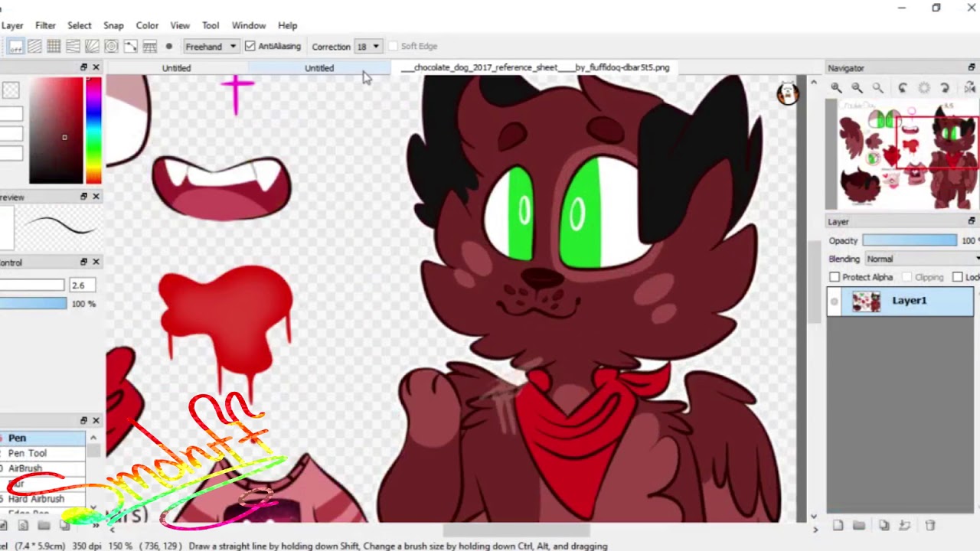Open the Color menu

[147, 25]
